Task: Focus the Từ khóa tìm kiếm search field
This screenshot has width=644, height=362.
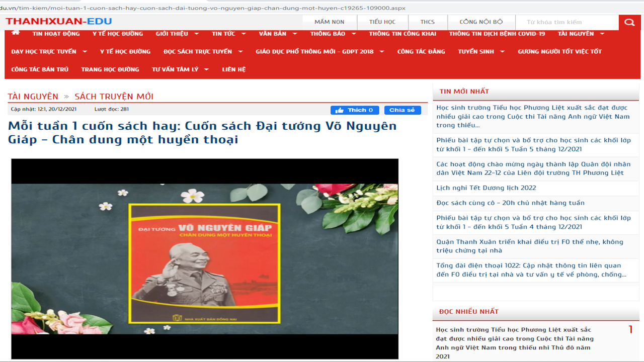Action: (568, 22)
